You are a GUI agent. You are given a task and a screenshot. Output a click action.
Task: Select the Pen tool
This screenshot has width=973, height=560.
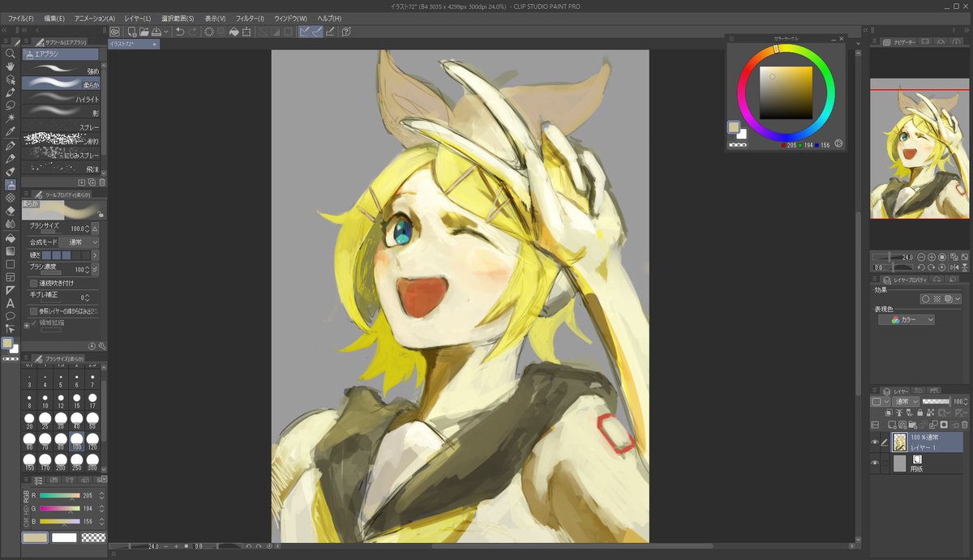tap(11, 145)
